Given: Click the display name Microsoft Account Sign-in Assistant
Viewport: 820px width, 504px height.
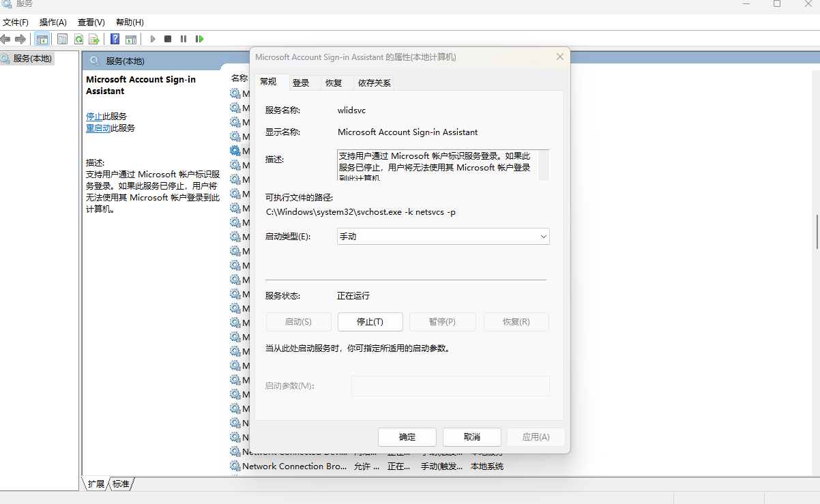Looking at the screenshot, I should [408, 132].
